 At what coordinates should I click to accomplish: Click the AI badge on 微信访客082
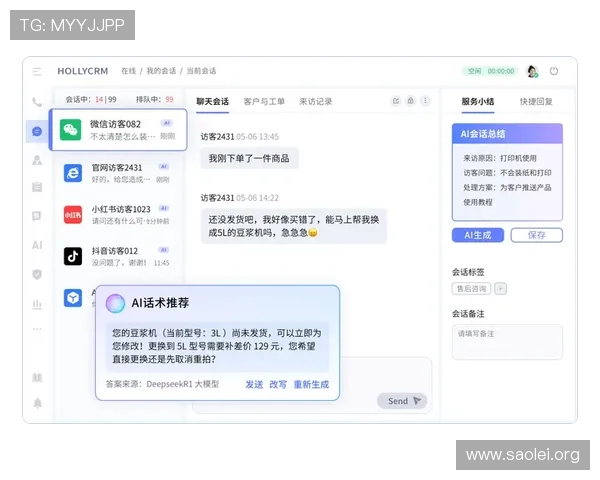click(167, 123)
